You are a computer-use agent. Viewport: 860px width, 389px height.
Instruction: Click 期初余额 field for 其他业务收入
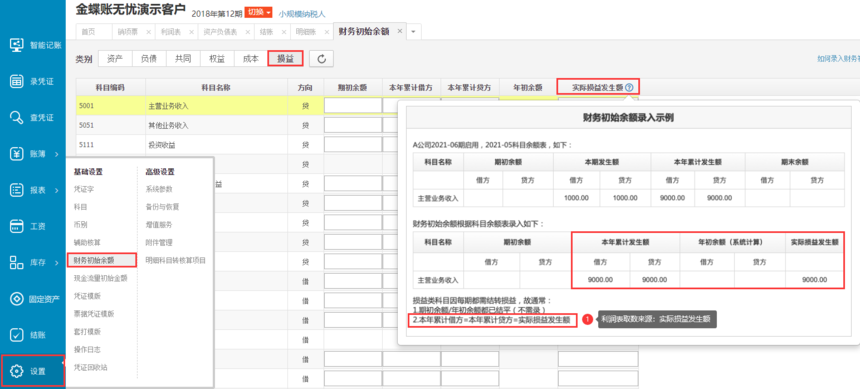pyautogui.click(x=353, y=125)
